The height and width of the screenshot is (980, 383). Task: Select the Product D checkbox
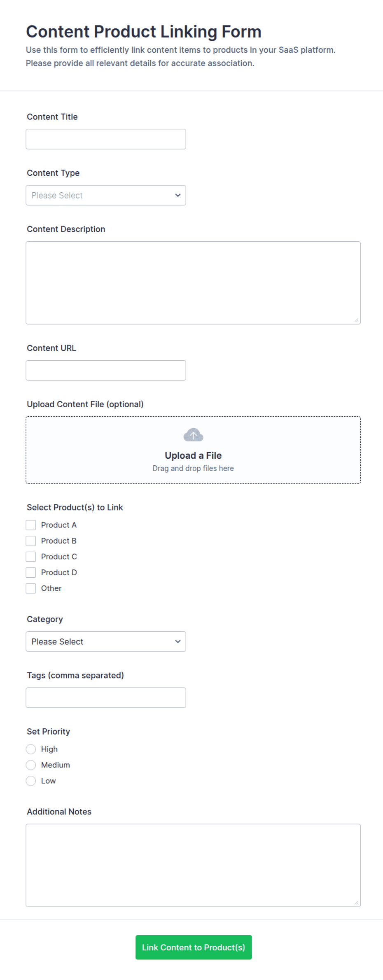tap(31, 572)
